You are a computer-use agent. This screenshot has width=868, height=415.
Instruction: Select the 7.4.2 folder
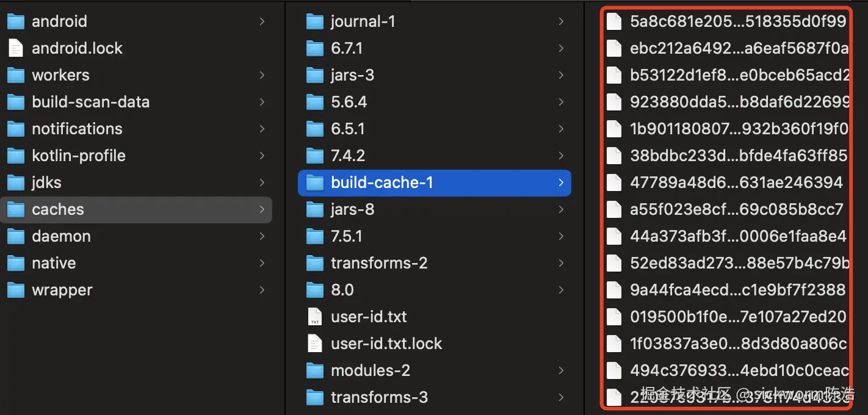pos(435,156)
